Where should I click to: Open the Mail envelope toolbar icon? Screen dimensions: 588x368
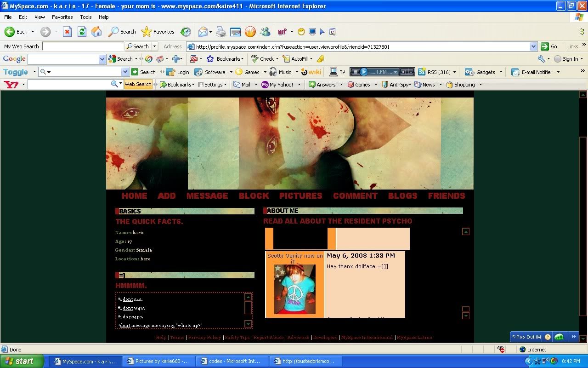click(203, 32)
